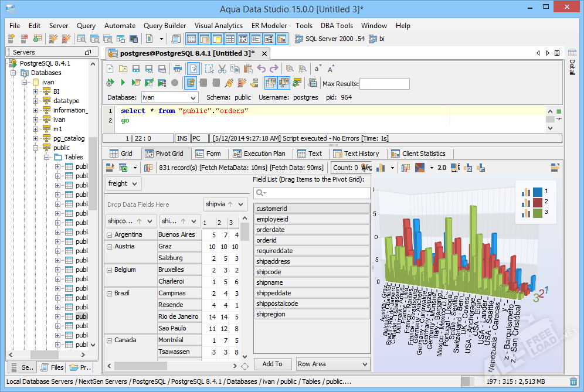Image resolution: width=584 pixels, height=392 pixels.
Task: Click the 2D chart mode icon
Action: coord(442,168)
